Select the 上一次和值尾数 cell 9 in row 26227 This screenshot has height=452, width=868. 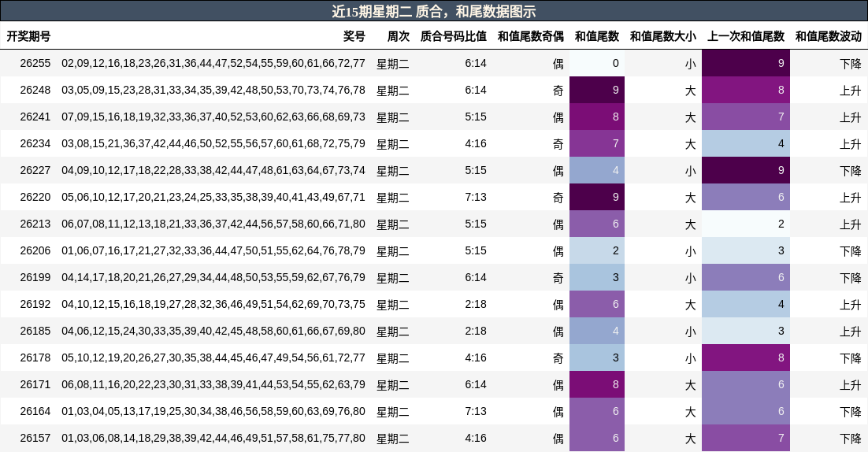coord(746,170)
